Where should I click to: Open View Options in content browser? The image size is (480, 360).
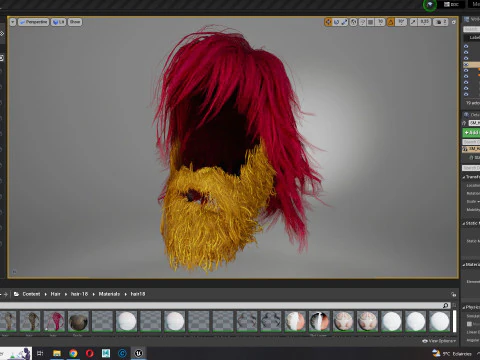click(x=439, y=341)
